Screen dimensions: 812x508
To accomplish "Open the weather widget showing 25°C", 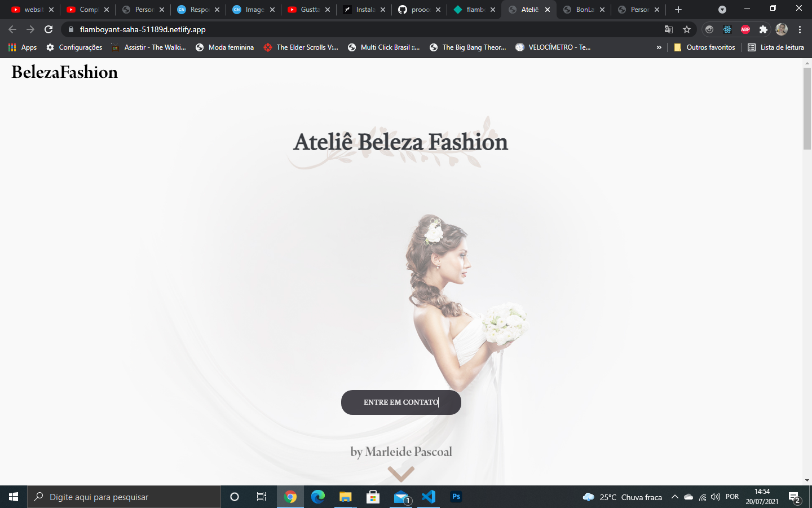I will [x=622, y=497].
